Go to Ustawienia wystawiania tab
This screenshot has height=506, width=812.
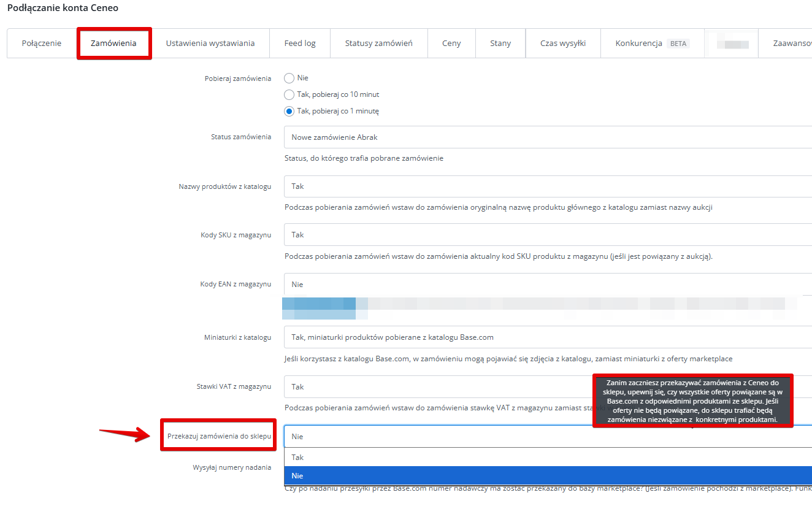[x=210, y=44]
